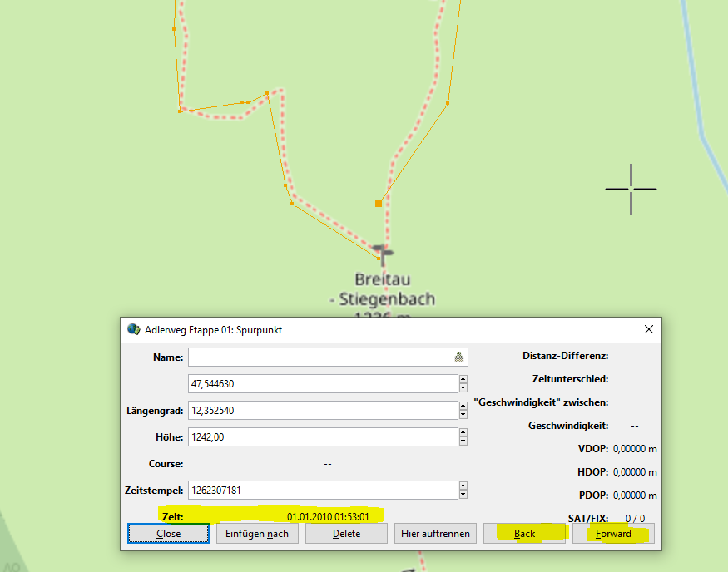Click the "Geschwindigkeit" zwischen label
This screenshot has width=728, height=572.
pyautogui.click(x=541, y=402)
